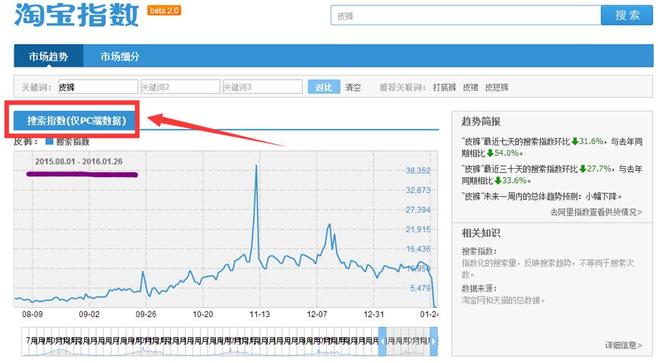Open the 去阿里指数查看供给情况 link
658x363 pixels.
(x=596, y=212)
